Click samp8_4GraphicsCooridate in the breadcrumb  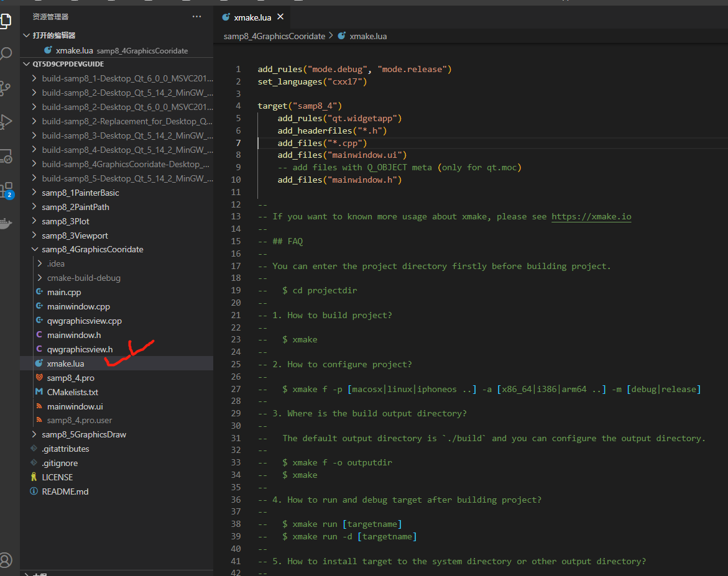click(274, 36)
